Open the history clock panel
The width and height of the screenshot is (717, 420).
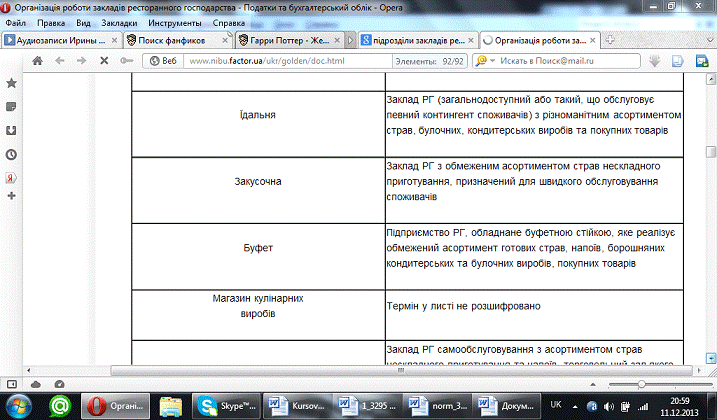coord(11,155)
